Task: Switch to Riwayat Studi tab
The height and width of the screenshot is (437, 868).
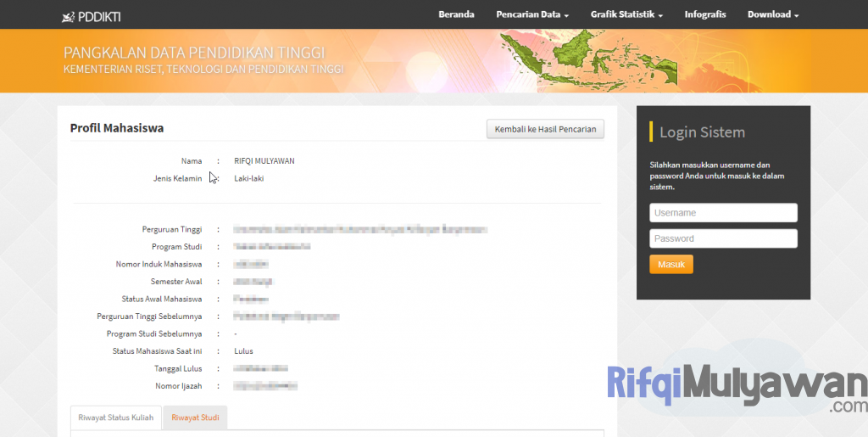Action: coord(195,417)
